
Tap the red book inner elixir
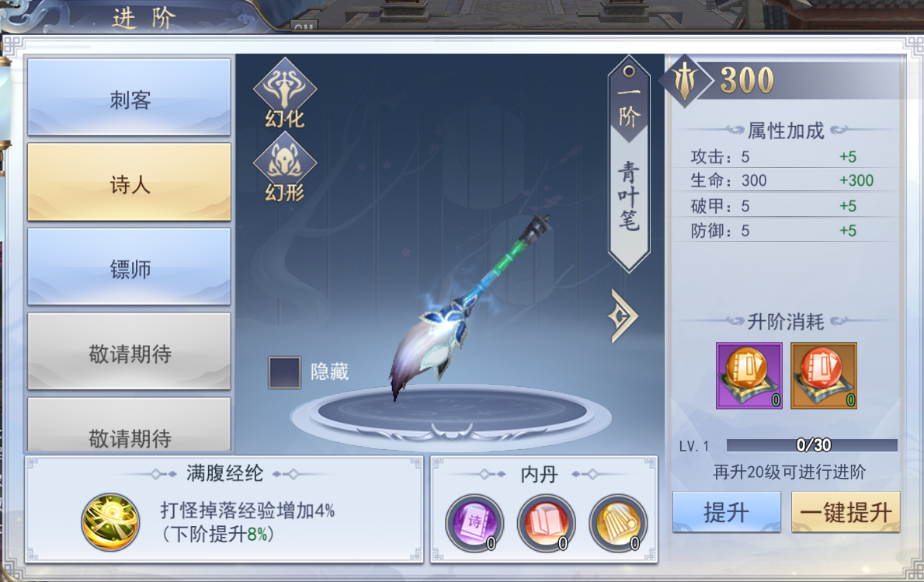click(x=547, y=523)
